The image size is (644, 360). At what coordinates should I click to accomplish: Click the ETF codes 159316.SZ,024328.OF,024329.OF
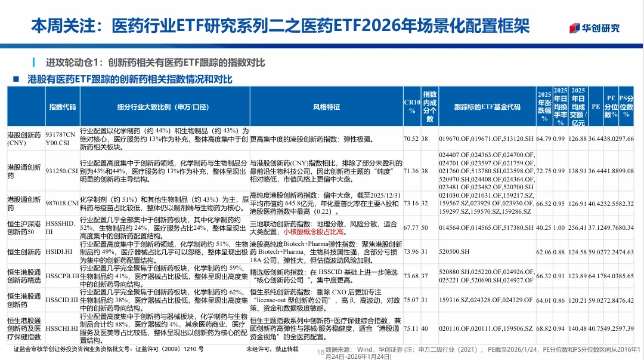click(487, 300)
